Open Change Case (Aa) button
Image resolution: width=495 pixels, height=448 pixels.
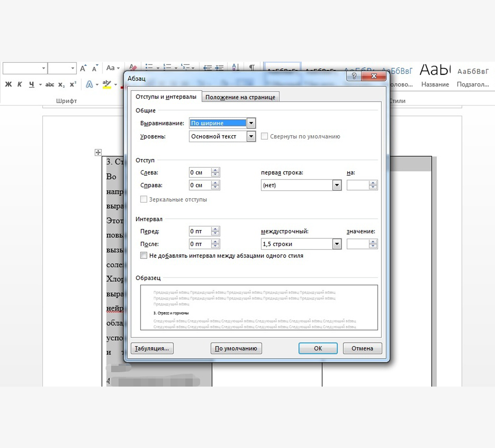113,68
